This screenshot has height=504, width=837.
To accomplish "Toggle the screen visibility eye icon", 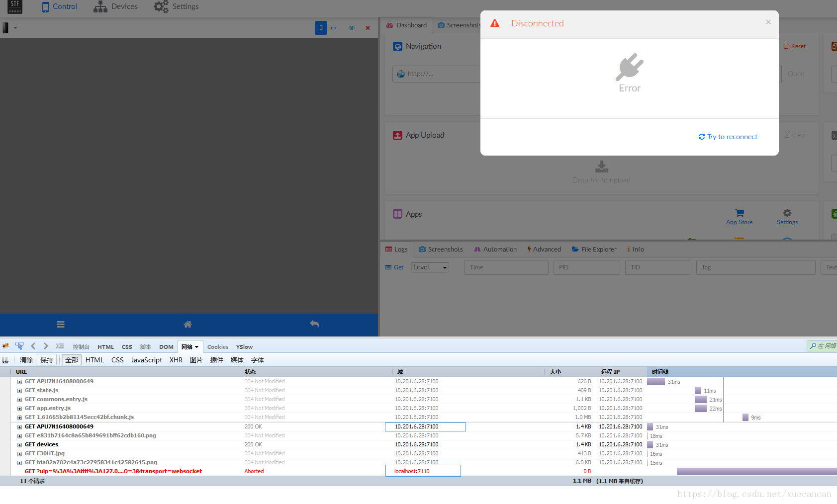I will pyautogui.click(x=352, y=28).
